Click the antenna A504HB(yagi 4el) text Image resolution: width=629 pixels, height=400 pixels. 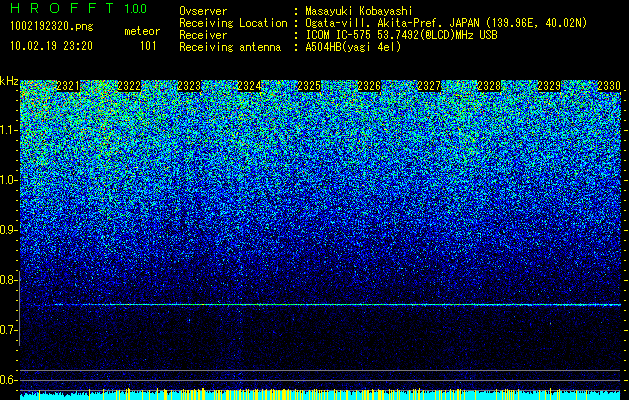pyautogui.click(x=353, y=47)
